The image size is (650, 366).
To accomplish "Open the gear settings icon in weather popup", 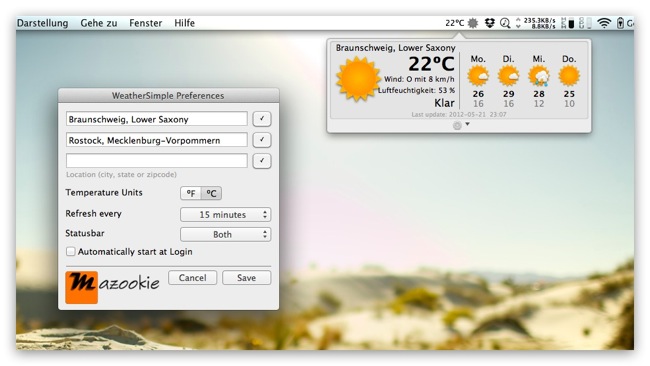I will point(457,126).
